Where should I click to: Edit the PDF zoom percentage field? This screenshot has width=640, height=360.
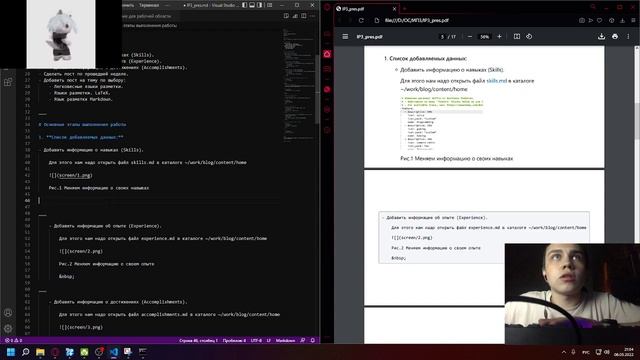(484, 37)
